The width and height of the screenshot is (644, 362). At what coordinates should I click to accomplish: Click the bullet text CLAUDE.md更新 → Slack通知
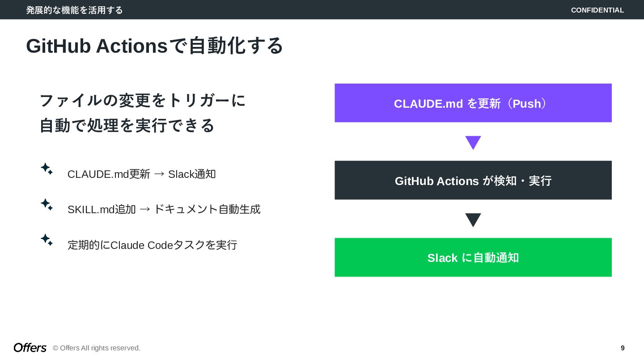tap(141, 174)
